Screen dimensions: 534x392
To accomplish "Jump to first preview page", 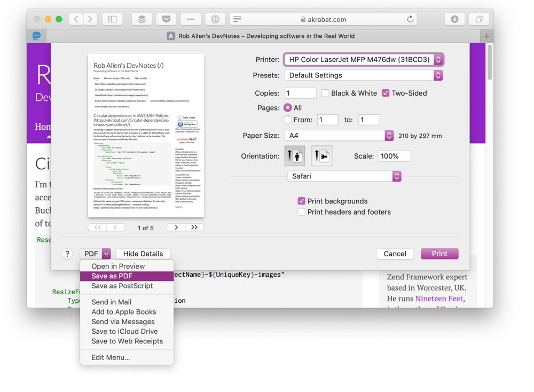I will coord(97,227).
